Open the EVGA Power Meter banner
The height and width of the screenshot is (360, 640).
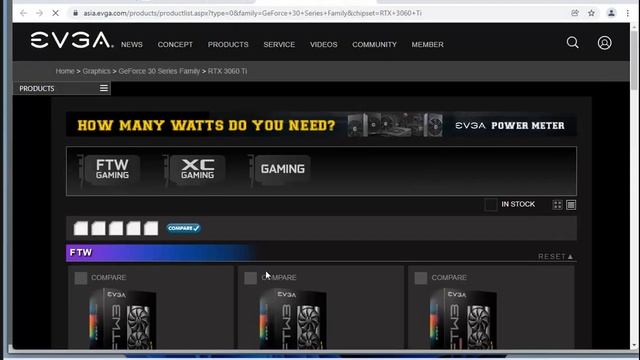pyautogui.click(x=321, y=125)
